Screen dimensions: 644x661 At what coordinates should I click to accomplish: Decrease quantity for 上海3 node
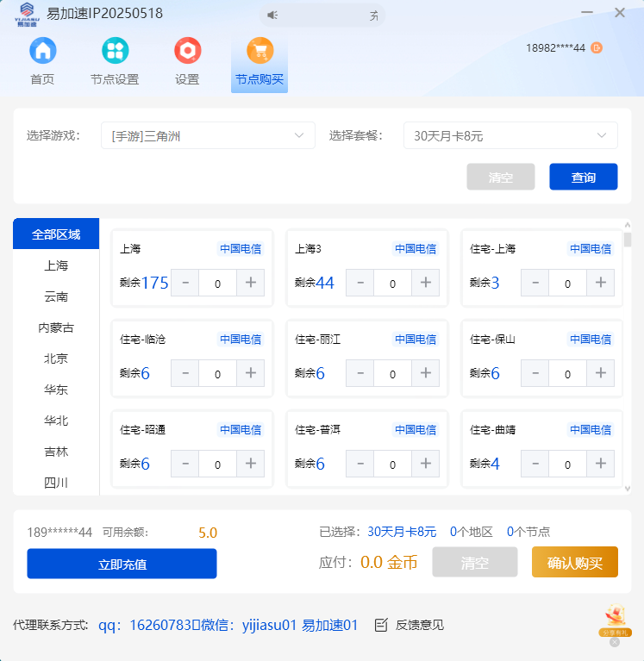[360, 283]
